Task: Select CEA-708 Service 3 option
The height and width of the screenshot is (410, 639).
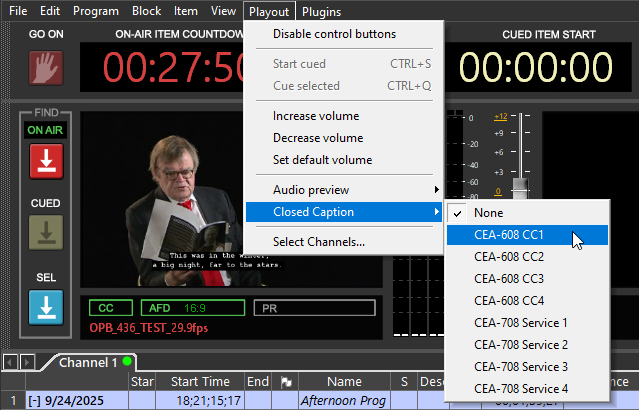Action: point(527,367)
